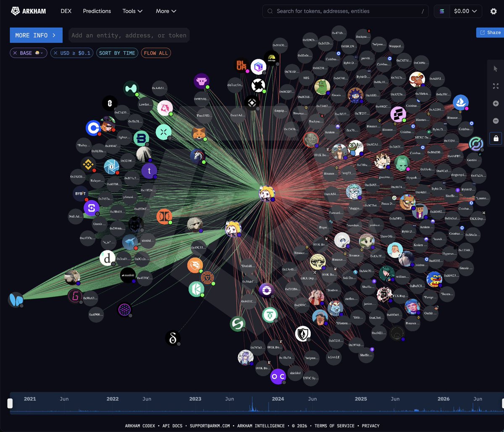The width and height of the screenshot is (504, 432).
Task: Select the node labeled kinnif
Action: pyautogui.click(x=334, y=357)
